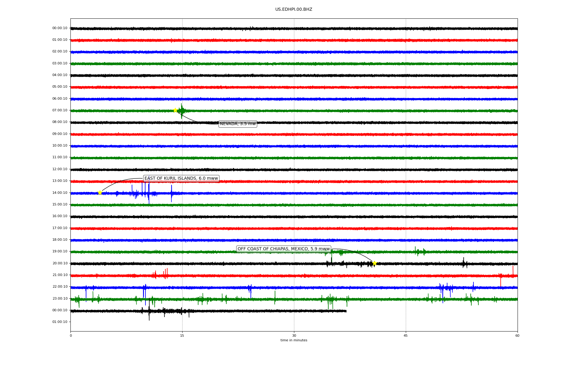
Task: Click the 23:00:10 time label
Action: (60, 299)
